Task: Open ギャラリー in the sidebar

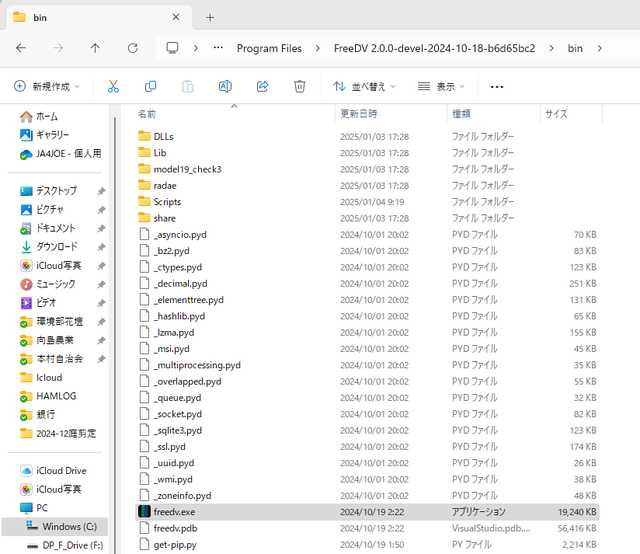Action: [45, 135]
